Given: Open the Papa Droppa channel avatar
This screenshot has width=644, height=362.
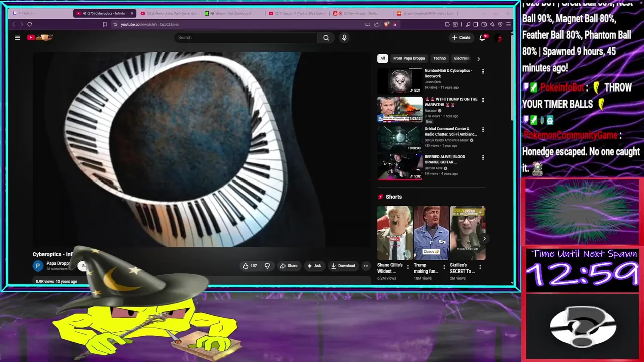Looking at the screenshot, I should 38,266.
